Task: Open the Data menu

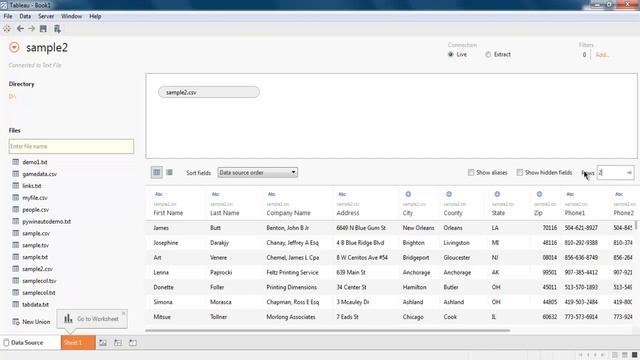Action: click(x=25, y=16)
